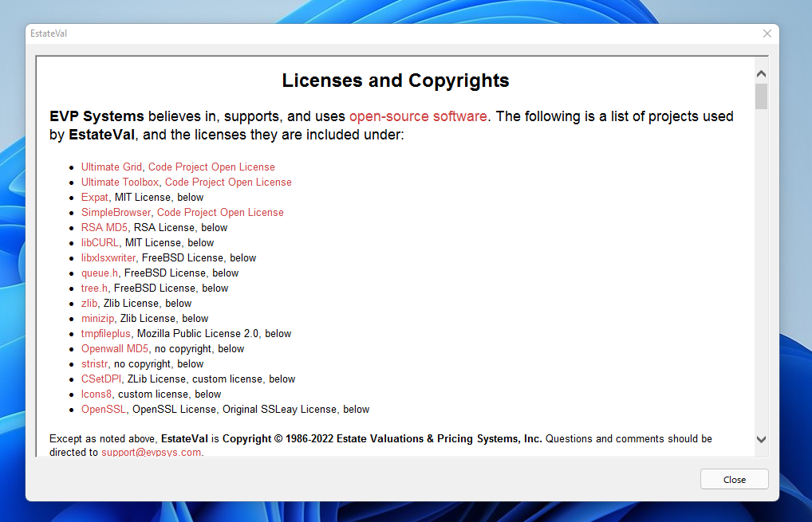This screenshot has width=812, height=522.
Task: Open the stristr link
Action: tap(94, 363)
